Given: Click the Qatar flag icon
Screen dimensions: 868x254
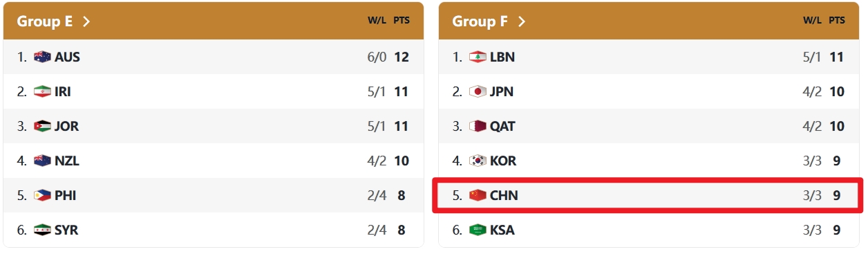Looking at the screenshot, I should (478, 126).
